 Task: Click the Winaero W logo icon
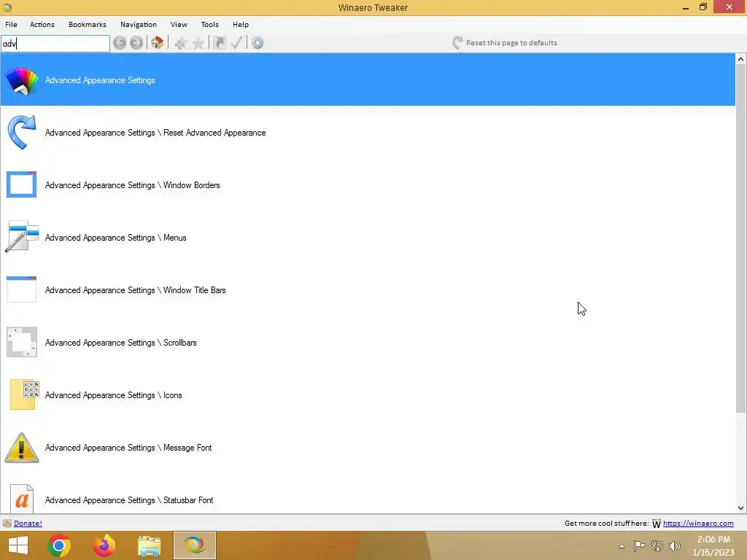657,524
